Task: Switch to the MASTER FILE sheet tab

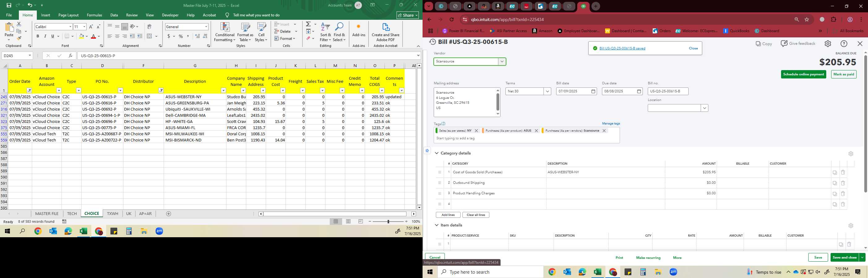Action: tap(47, 214)
